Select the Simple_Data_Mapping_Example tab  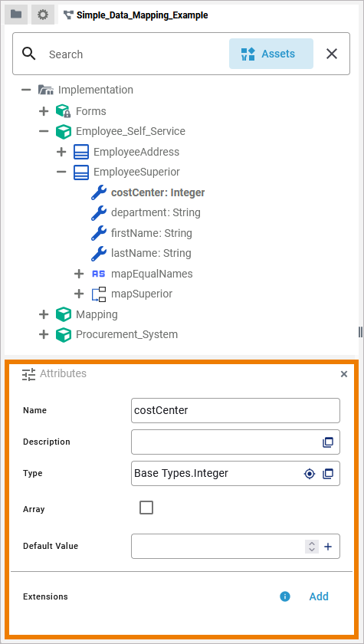click(136, 15)
